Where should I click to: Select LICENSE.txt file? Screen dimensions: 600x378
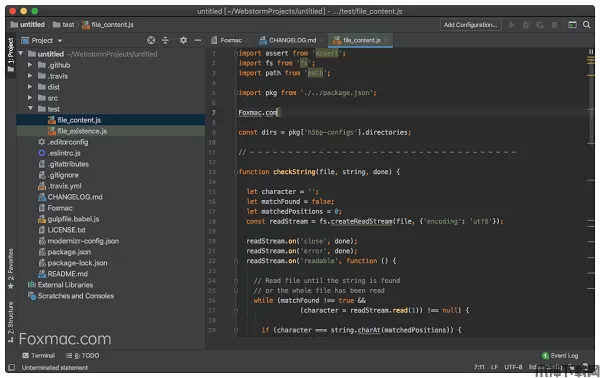[62, 230]
